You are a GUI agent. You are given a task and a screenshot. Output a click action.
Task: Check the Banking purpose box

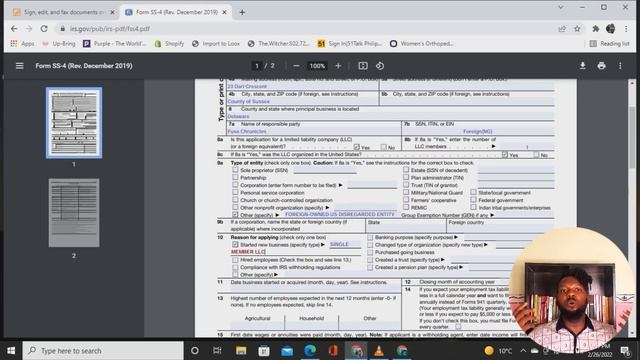click(370, 237)
